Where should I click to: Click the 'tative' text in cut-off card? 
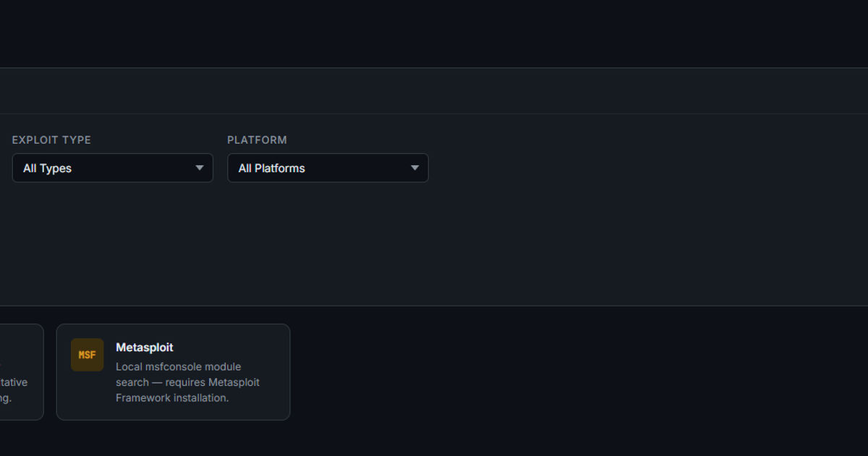(14, 381)
